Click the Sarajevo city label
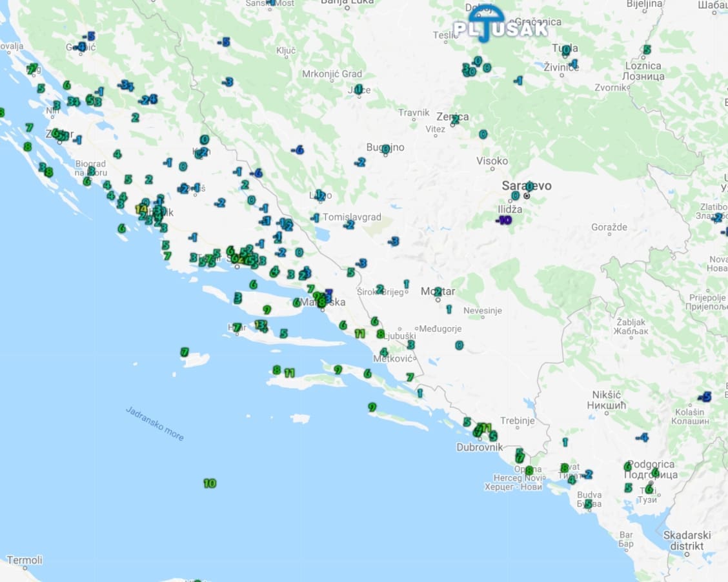Image resolution: width=728 pixels, height=582 pixels. pyautogui.click(x=527, y=186)
